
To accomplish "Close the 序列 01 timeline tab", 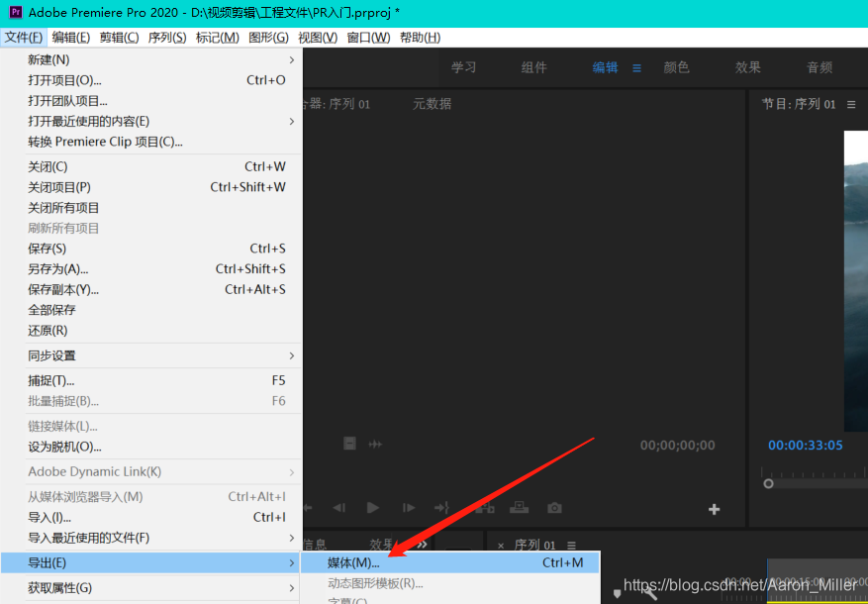I will pyautogui.click(x=501, y=546).
